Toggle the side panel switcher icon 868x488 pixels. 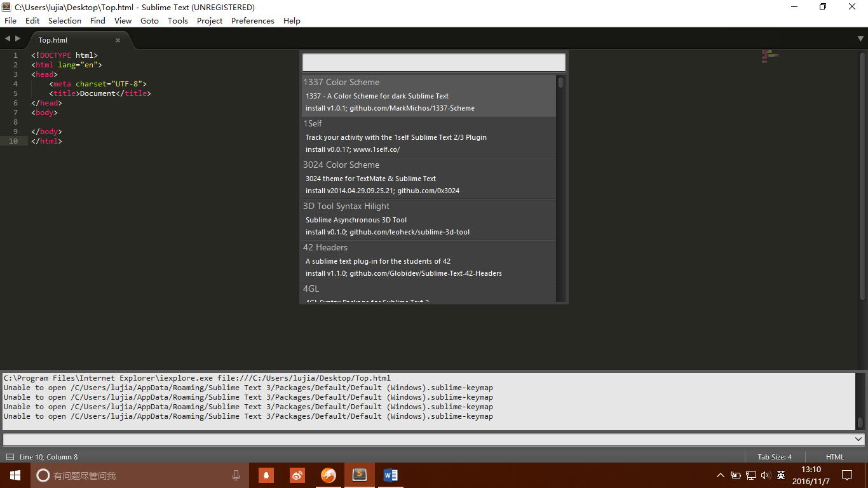[x=10, y=457]
